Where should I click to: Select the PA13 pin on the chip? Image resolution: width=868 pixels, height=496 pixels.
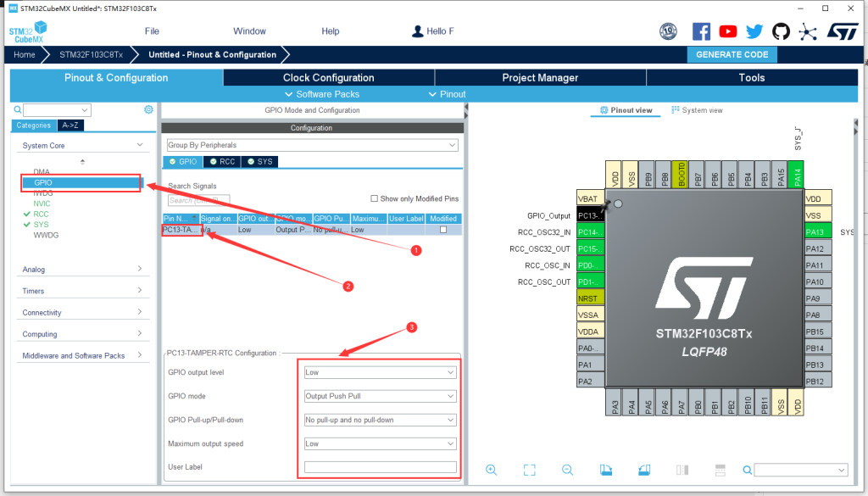818,232
